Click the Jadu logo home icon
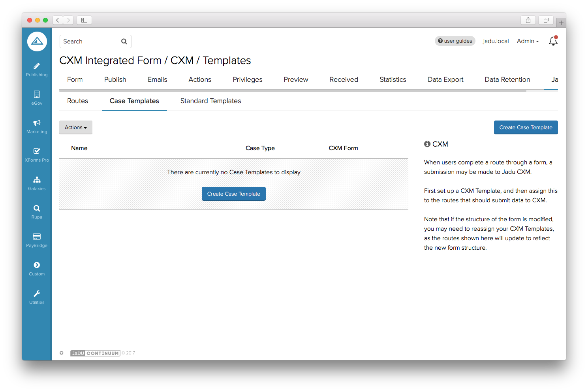Screen dimensions: 588x392 coord(37,41)
